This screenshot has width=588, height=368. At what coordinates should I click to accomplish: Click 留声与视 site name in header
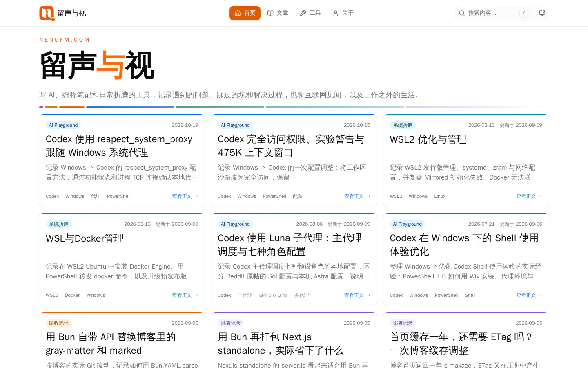[71, 13]
